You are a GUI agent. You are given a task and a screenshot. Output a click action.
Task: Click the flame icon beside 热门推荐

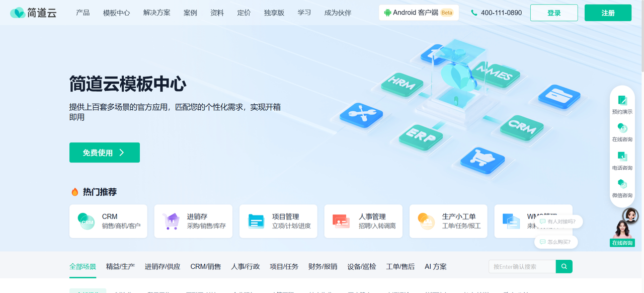tap(75, 192)
